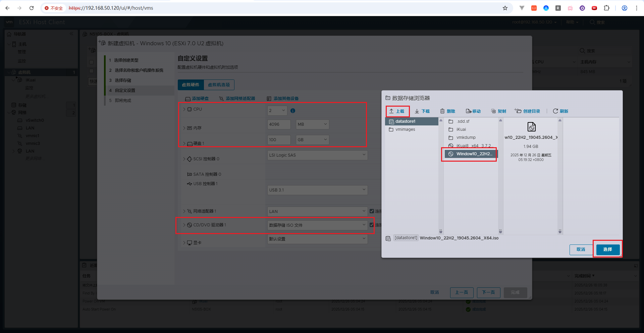Switch to the 虚拟硬件 tab

(x=191, y=85)
